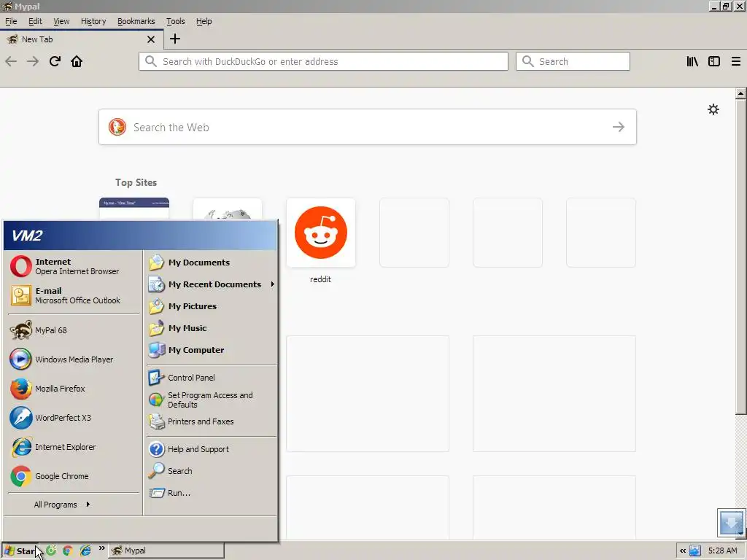Expand hidden Quick Launch icons chevron
The image size is (747, 560).
point(101,548)
